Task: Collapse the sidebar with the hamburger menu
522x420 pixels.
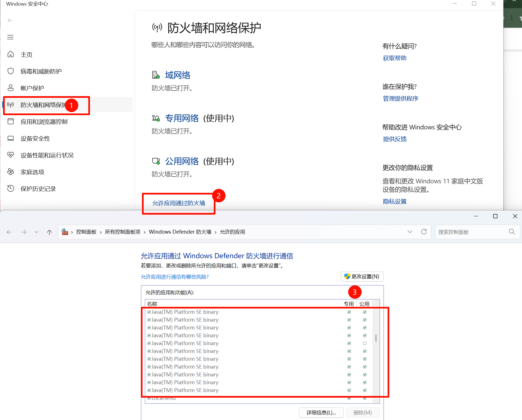Action: 10,37
